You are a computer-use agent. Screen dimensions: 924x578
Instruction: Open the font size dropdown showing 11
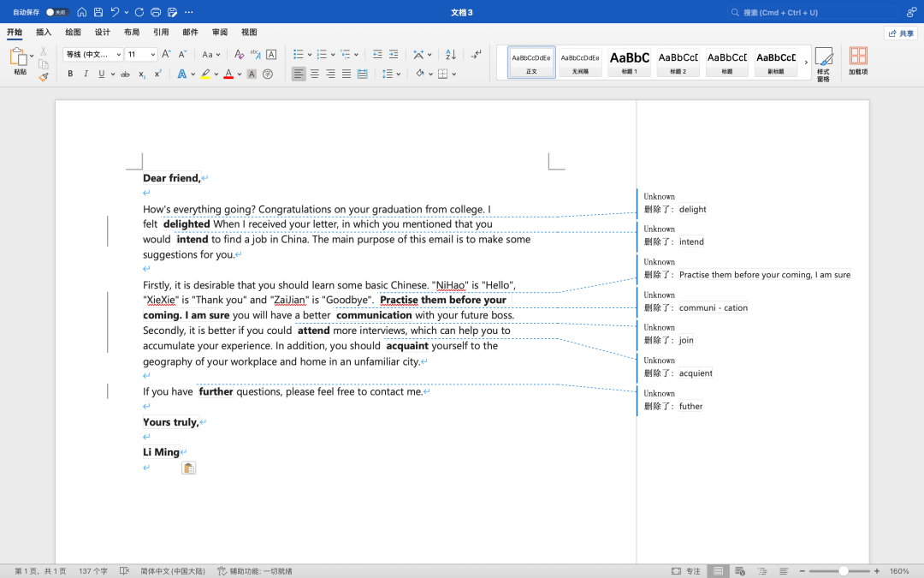click(x=141, y=54)
